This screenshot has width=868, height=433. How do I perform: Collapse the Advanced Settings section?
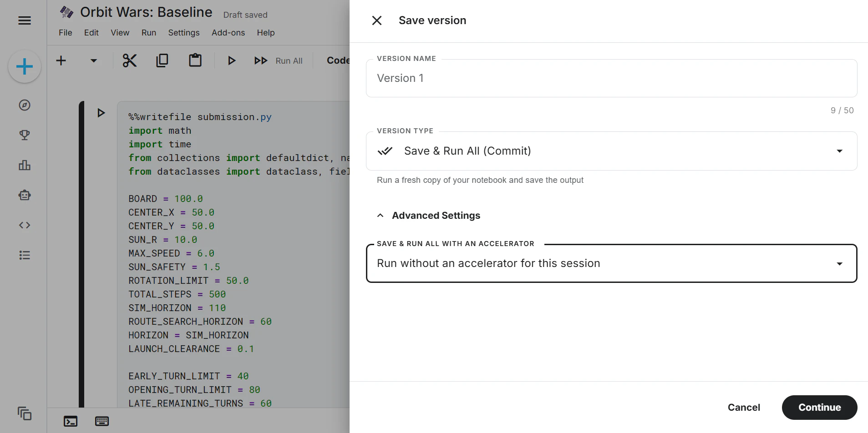428,216
